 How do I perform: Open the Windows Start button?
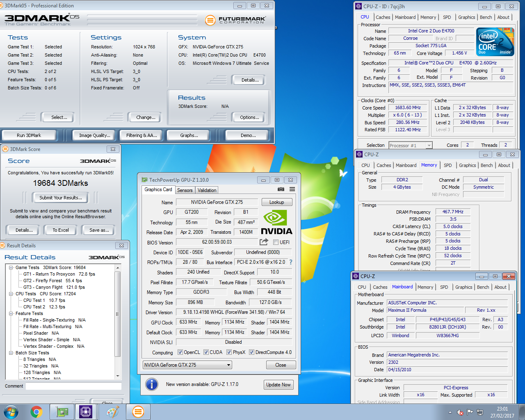pos(11,412)
